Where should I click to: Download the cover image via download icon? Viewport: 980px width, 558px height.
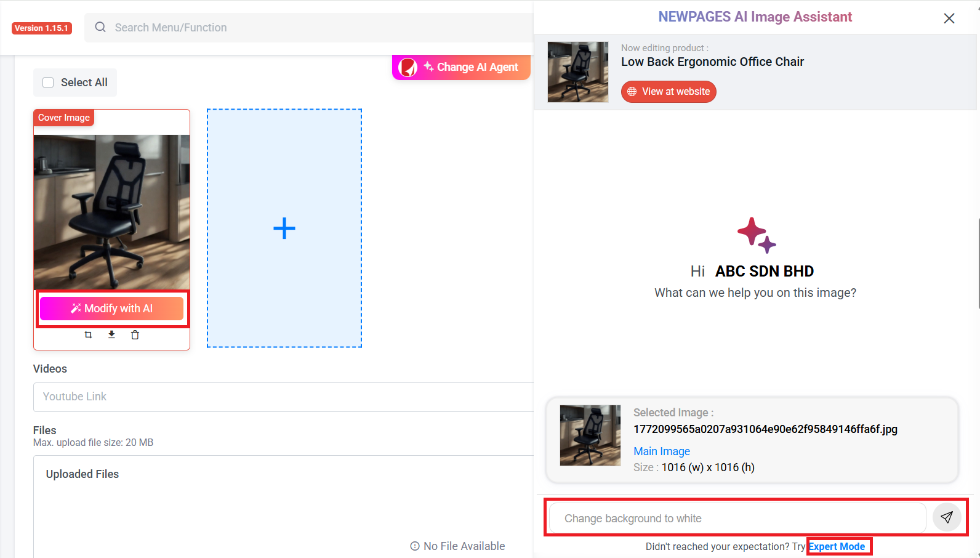[111, 334]
